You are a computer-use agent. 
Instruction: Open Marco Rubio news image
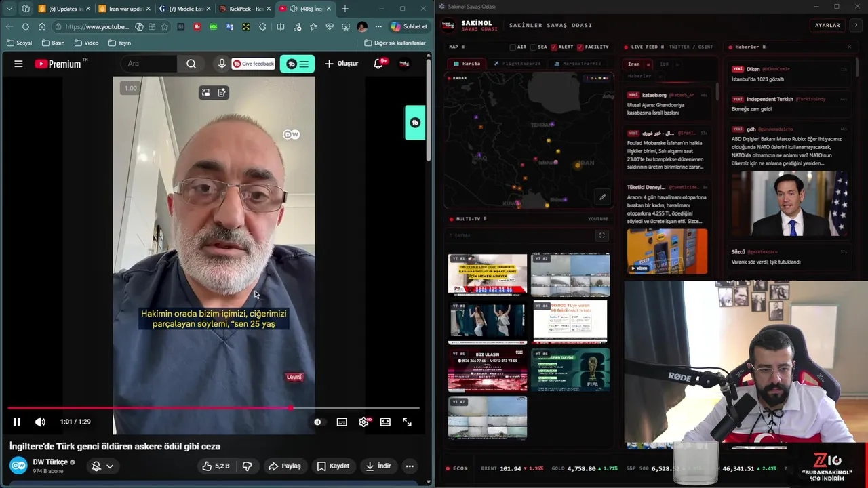pos(789,204)
